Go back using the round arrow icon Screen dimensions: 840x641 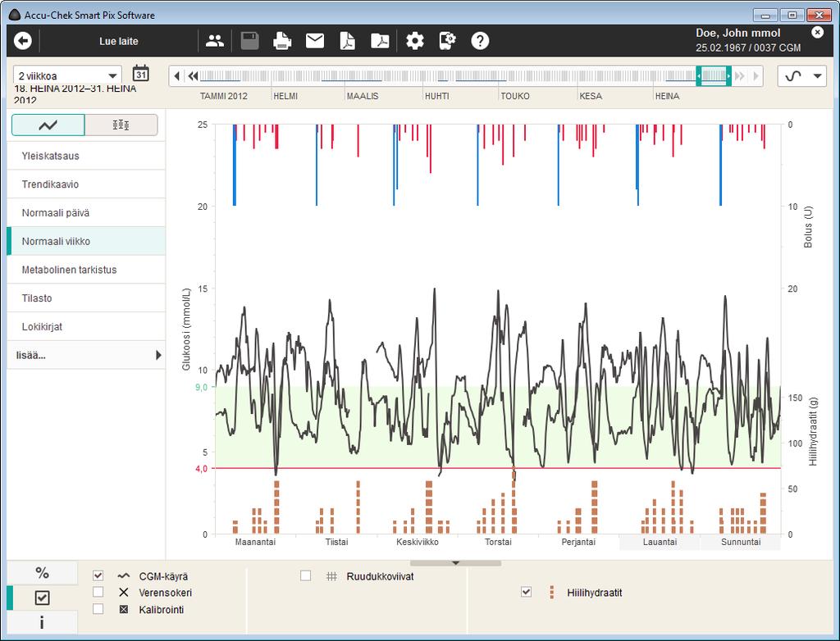tap(22, 41)
